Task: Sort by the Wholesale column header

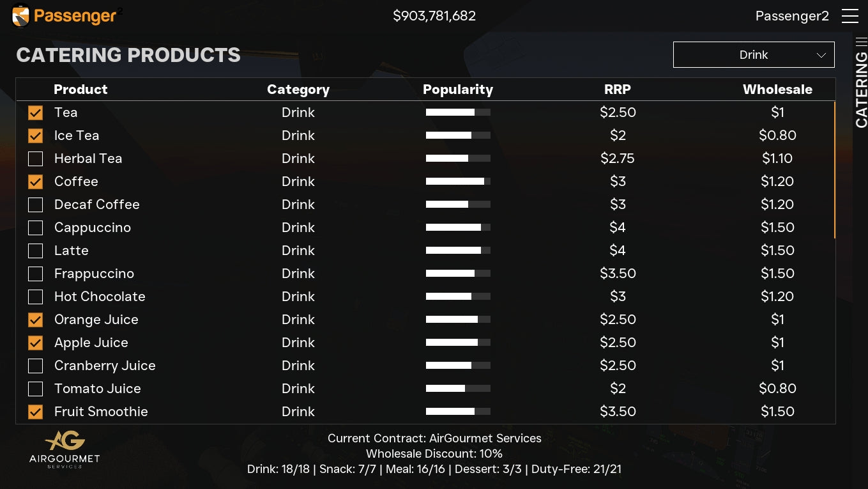Action: [777, 89]
